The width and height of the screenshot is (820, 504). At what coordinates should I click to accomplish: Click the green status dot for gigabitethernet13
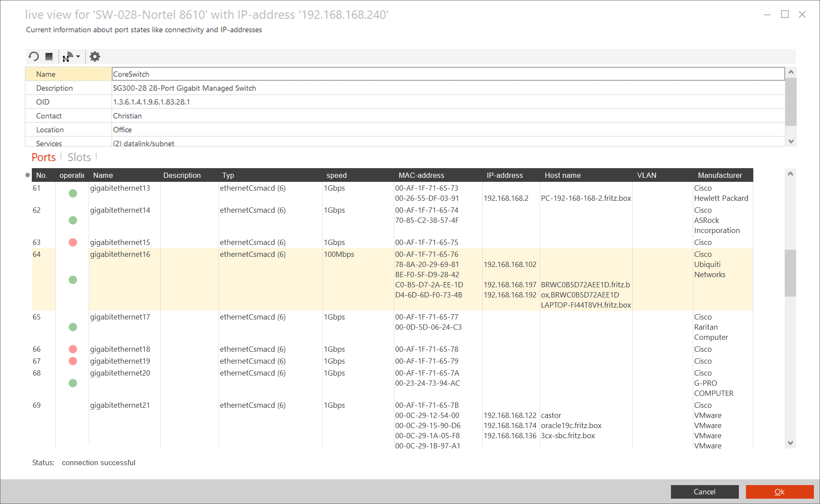click(x=72, y=193)
